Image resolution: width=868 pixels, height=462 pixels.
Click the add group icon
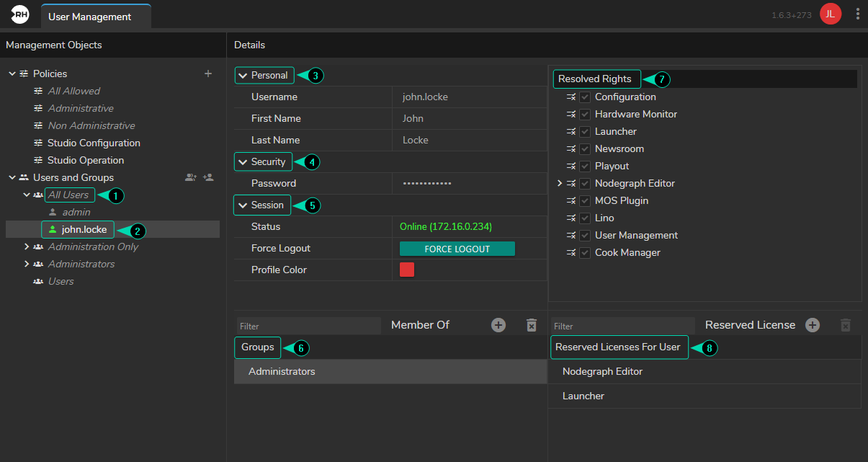click(190, 177)
